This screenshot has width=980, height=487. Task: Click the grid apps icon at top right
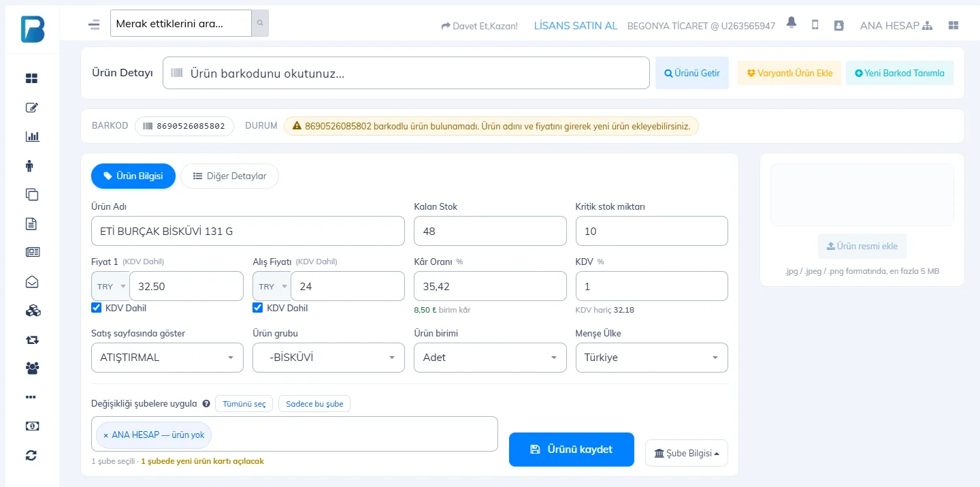point(953,25)
